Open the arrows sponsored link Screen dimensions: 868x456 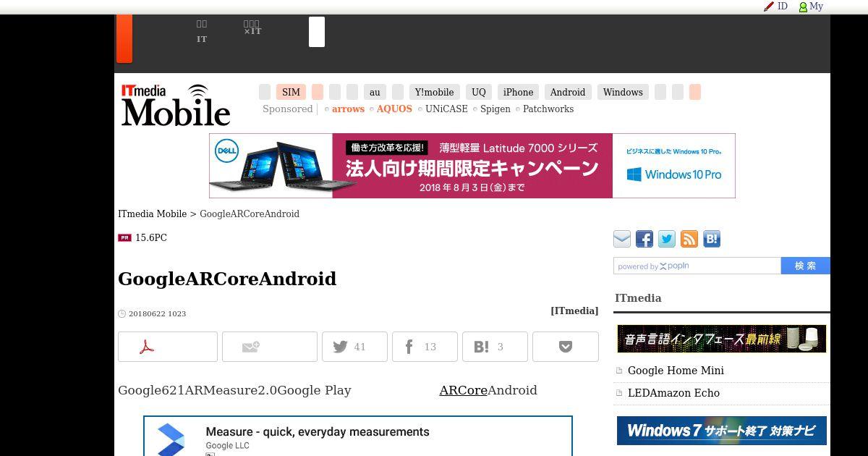point(348,109)
